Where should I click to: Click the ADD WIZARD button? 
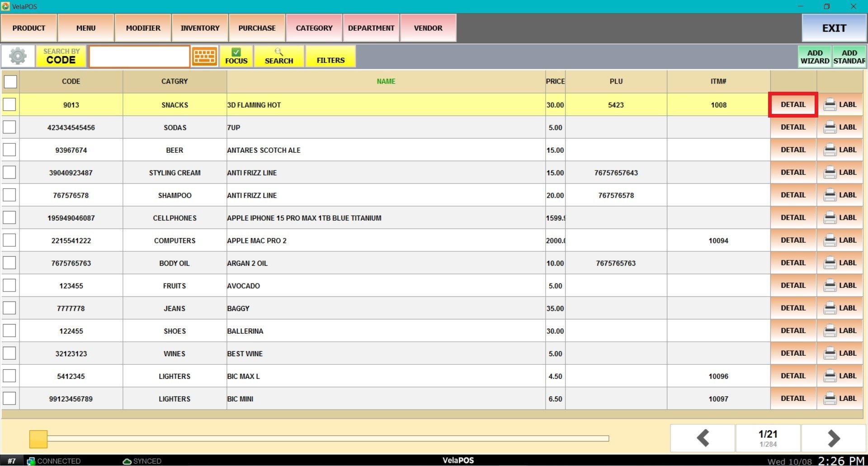815,57
